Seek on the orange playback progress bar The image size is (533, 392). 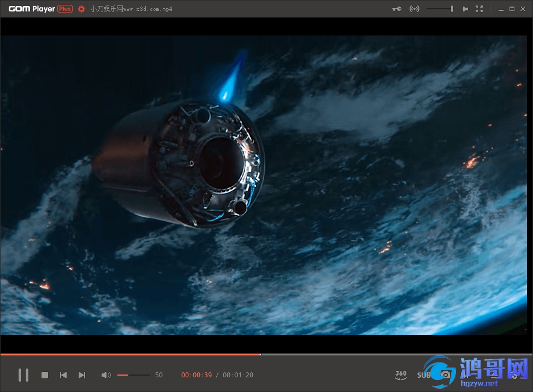coord(266,354)
